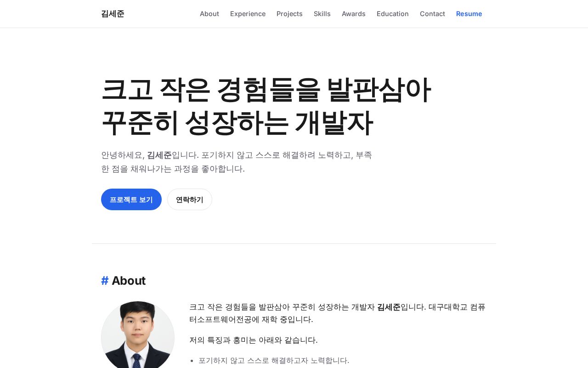Click the About section heading
Screen dimensions: 588x368
point(124,281)
